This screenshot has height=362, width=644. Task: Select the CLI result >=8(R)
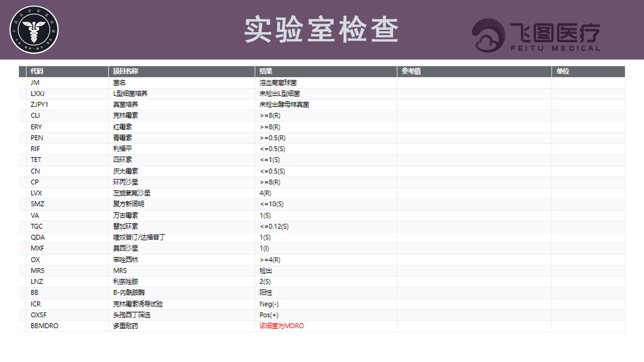(x=270, y=115)
